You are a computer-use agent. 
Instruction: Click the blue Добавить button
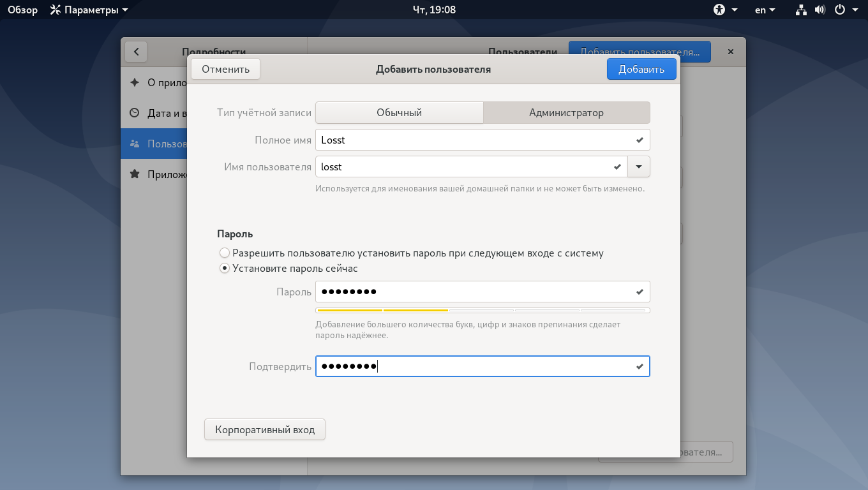click(641, 70)
